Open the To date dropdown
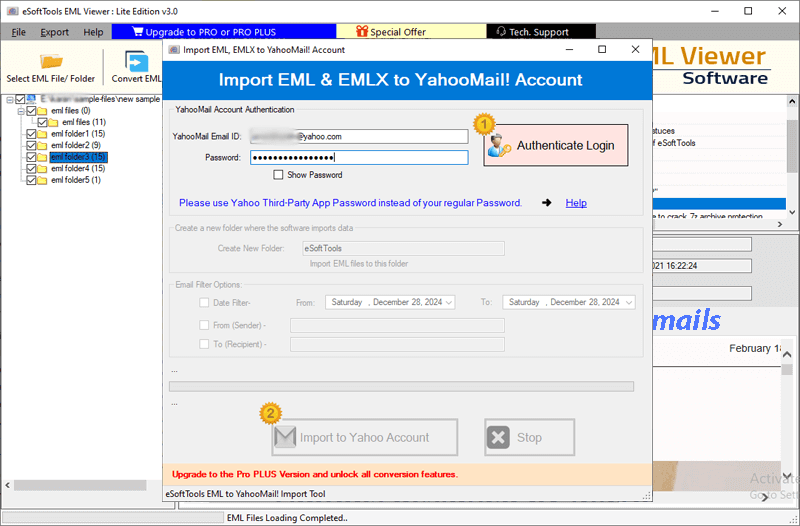 coord(629,303)
